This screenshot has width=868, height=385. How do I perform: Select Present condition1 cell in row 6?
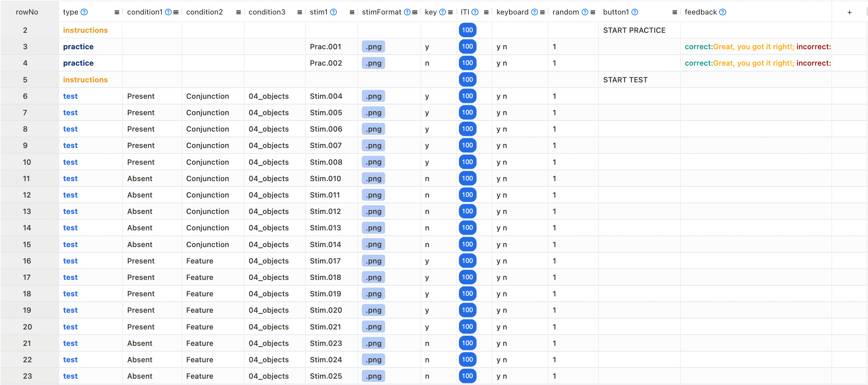152,96
